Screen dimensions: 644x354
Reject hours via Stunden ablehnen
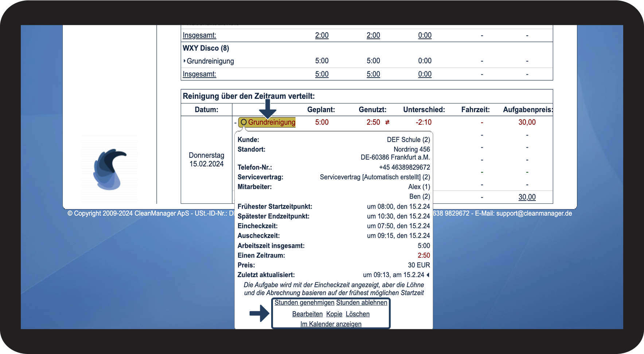[x=362, y=303]
